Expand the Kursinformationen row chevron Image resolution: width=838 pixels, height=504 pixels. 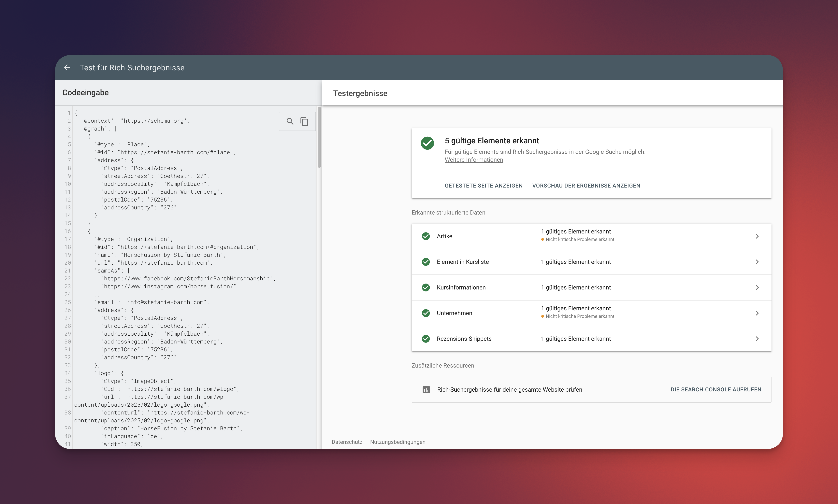click(x=757, y=287)
